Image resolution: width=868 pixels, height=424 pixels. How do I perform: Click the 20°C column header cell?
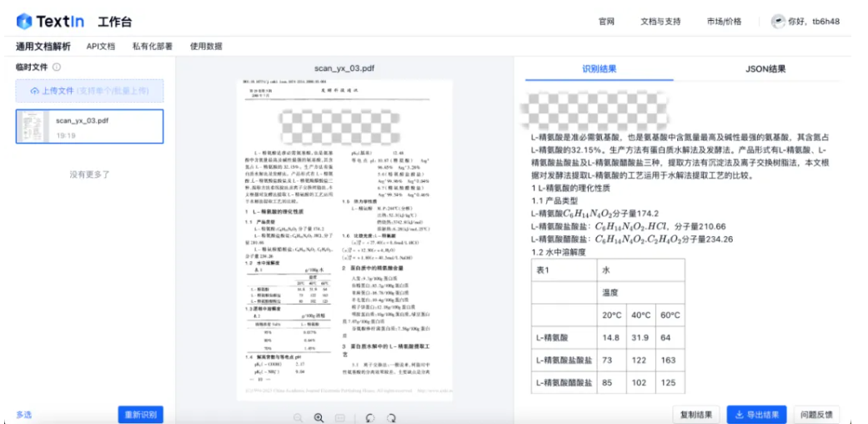pyautogui.click(x=613, y=315)
